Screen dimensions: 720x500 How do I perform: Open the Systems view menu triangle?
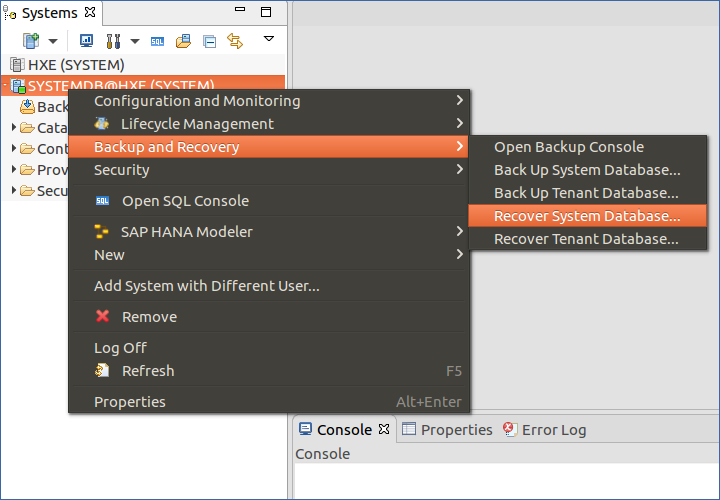[x=269, y=39]
